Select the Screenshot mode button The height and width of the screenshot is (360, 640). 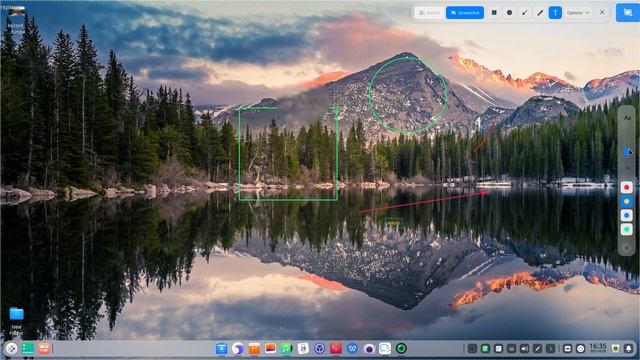pyautogui.click(x=465, y=13)
